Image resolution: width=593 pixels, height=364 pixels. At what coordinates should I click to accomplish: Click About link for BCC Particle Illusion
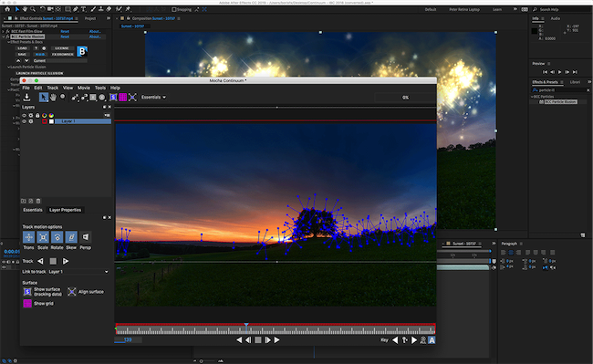tap(95, 36)
